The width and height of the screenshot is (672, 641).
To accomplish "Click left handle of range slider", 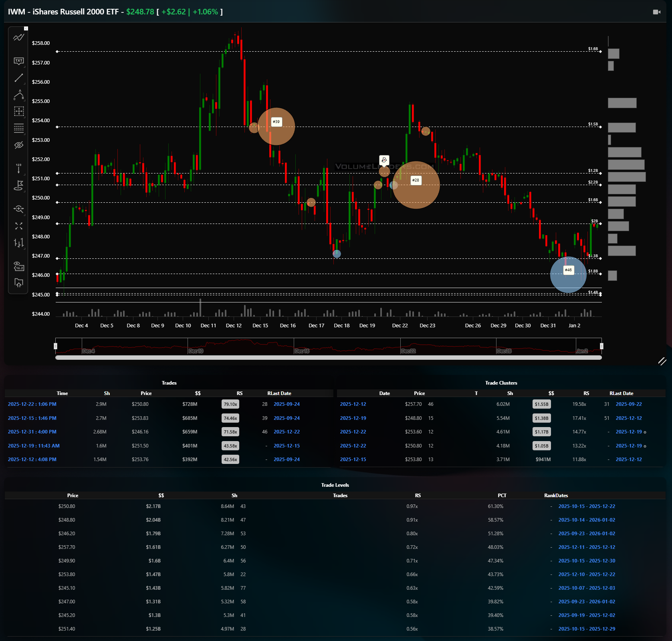I will 56,346.
